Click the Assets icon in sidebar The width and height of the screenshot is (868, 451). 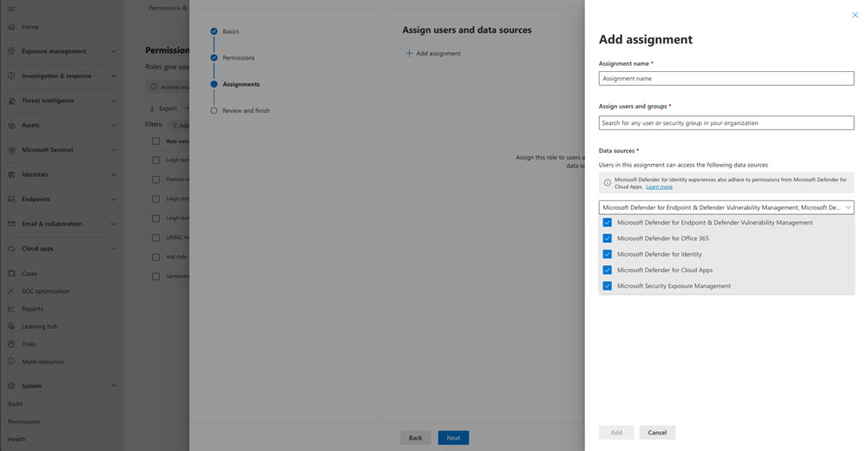click(11, 126)
